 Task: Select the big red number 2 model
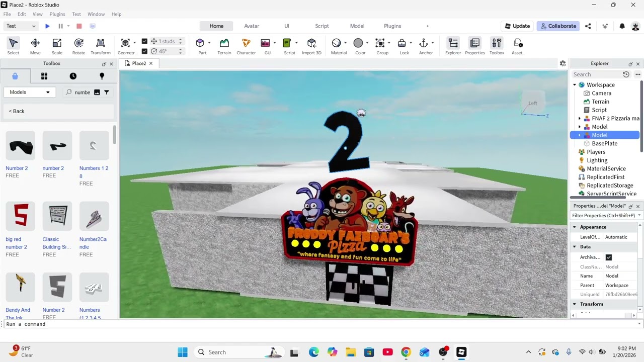point(21,216)
